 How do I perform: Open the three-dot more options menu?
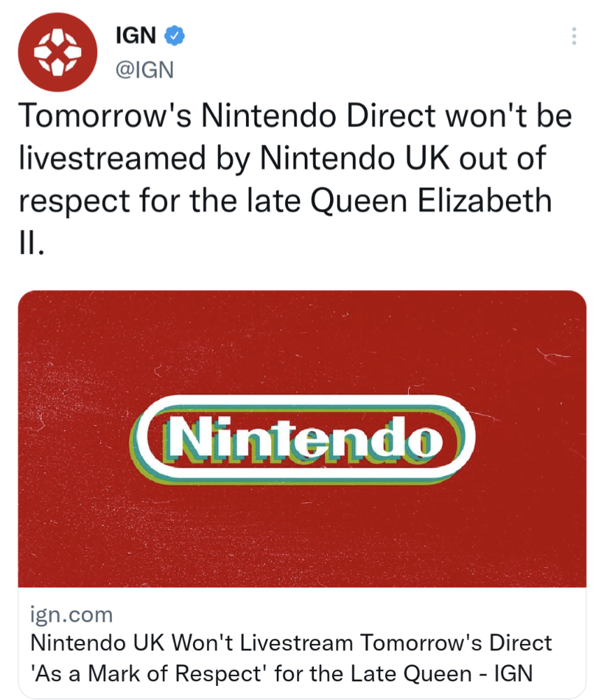click(x=574, y=36)
